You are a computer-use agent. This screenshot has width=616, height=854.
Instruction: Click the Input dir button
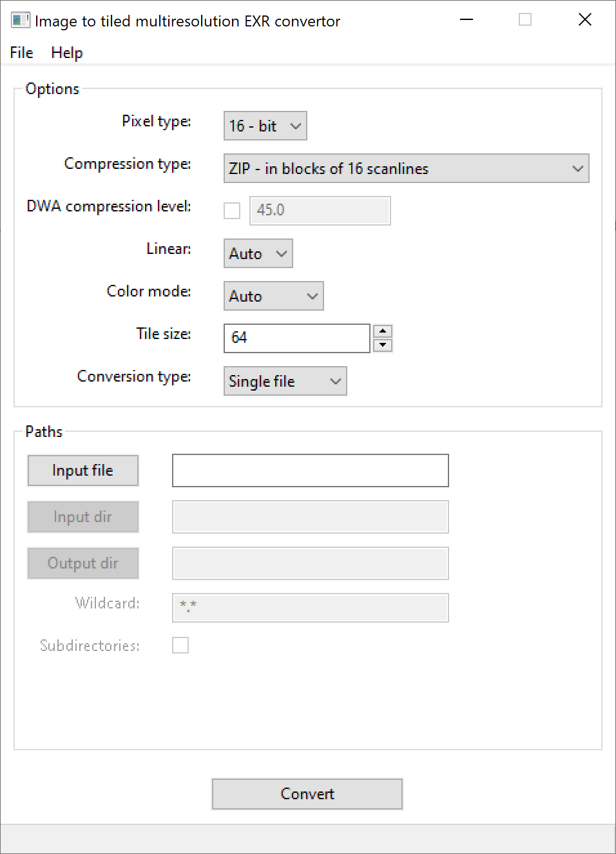pyautogui.click(x=83, y=517)
